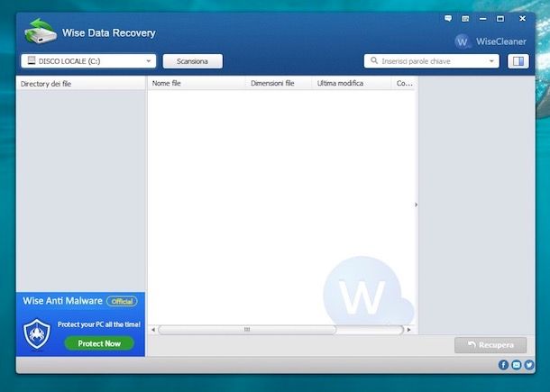
Task: Click the horizontal scrollbar left arrow
Action: click(x=153, y=330)
